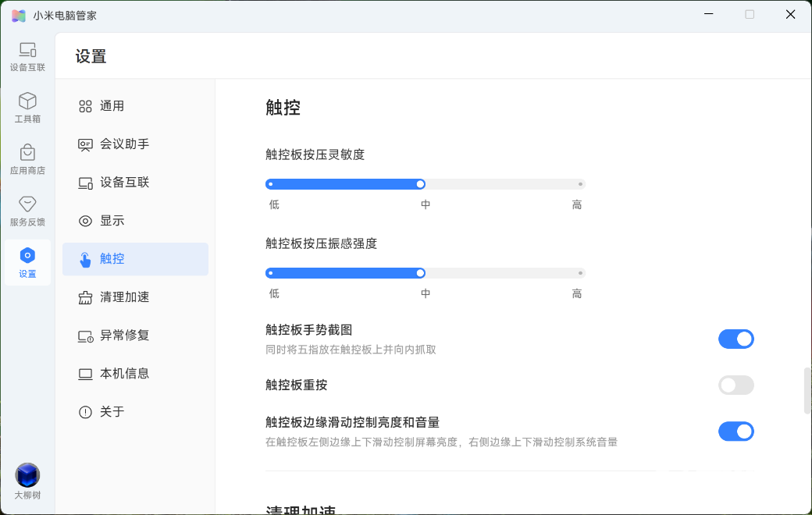
Task: Set 触控板按压灵敏度 slider to 高 endpoint
Action: coord(580,184)
